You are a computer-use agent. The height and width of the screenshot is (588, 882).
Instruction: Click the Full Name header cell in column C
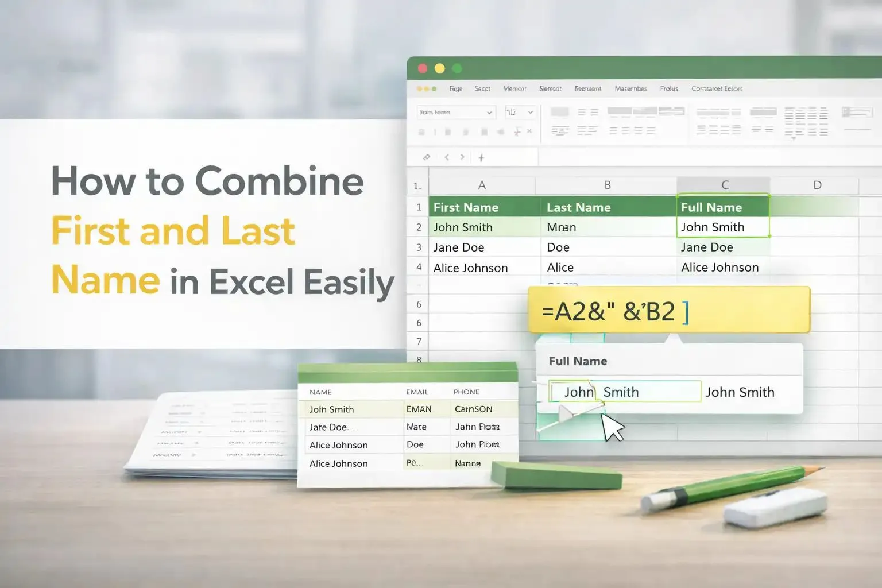tap(723, 207)
